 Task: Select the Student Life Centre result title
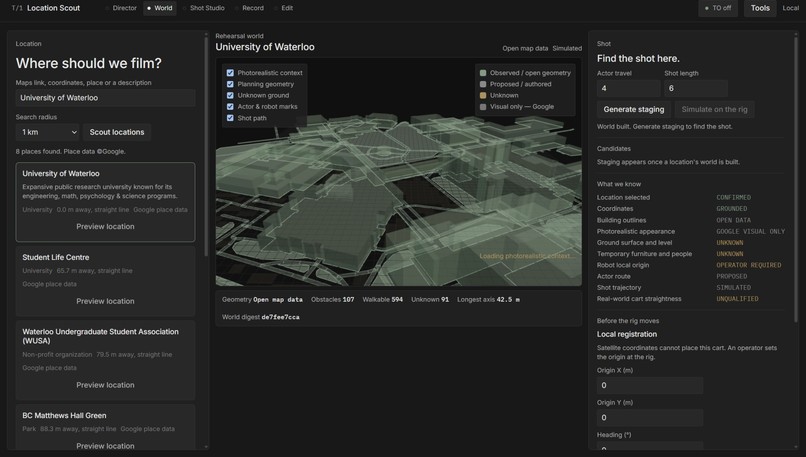(x=56, y=257)
